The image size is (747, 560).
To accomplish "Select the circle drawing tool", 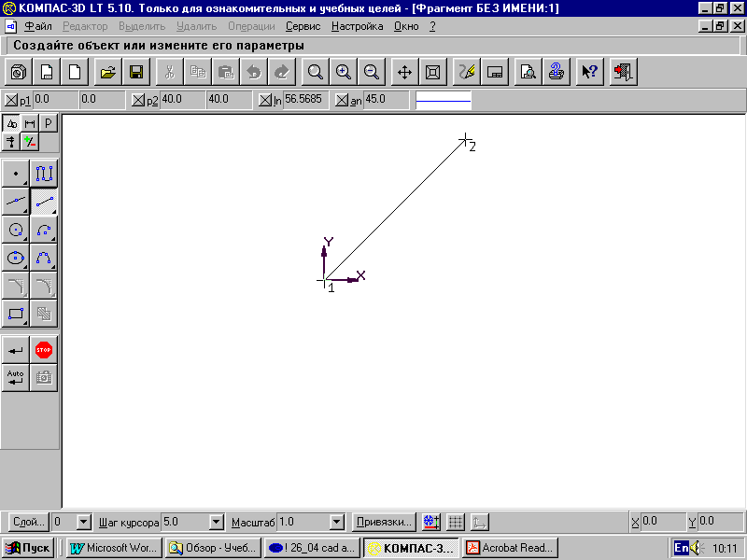I will (x=16, y=230).
